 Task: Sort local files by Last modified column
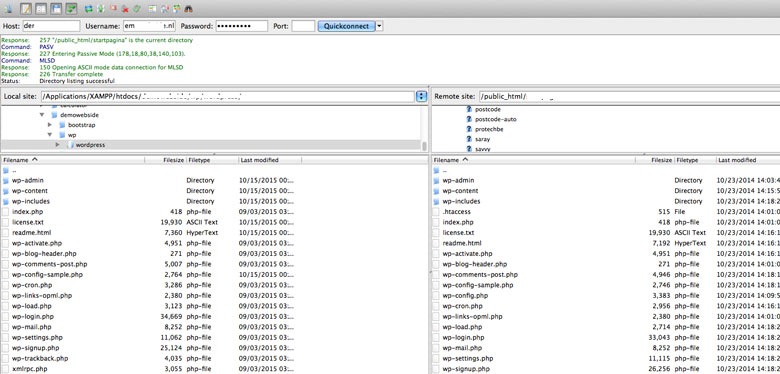(x=270, y=160)
